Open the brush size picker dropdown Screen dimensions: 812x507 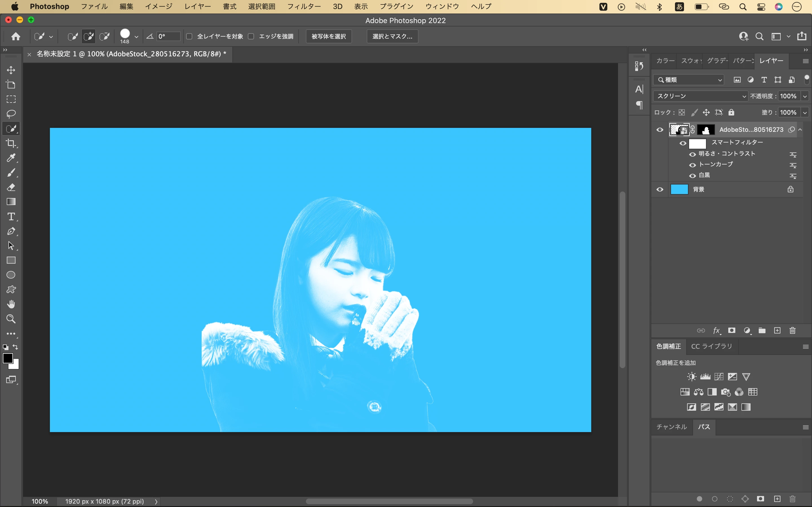point(136,37)
